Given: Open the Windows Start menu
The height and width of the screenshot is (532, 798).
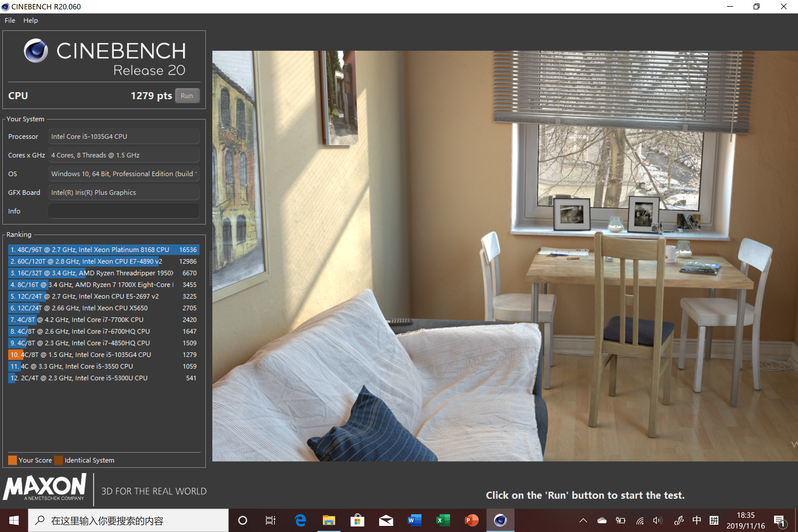Looking at the screenshot, I should tap(14, 520).
